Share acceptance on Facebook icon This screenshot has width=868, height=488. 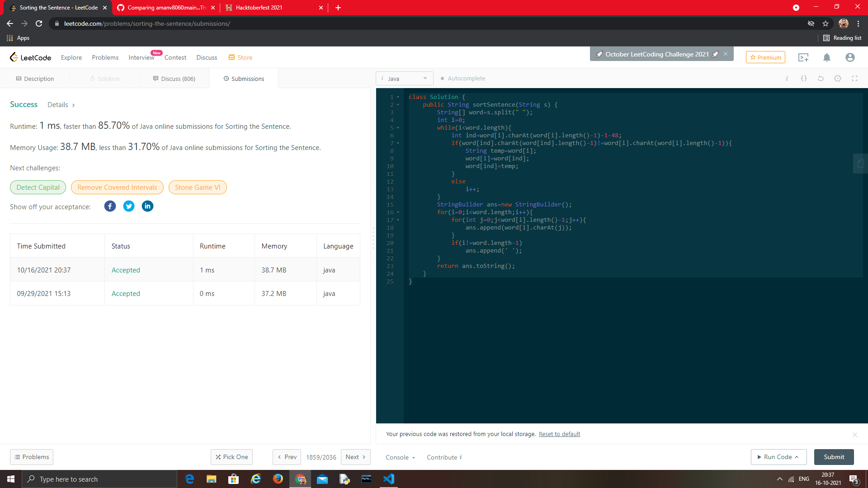[x=110, y=206]
